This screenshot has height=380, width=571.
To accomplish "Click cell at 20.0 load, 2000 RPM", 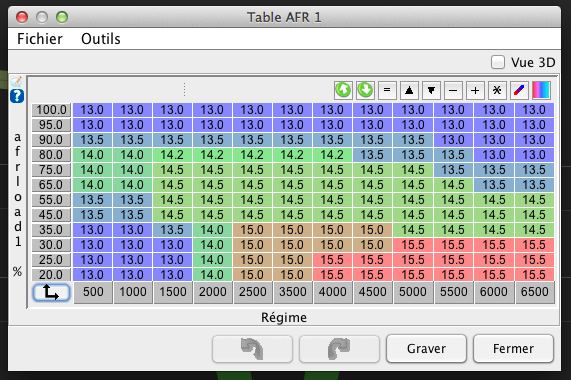I will 212,275.
